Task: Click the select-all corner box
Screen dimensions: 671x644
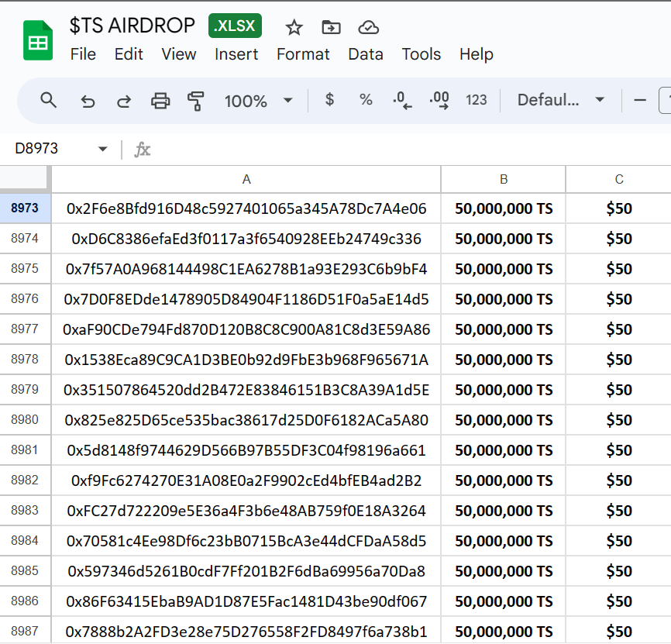Action: (26, 179)
